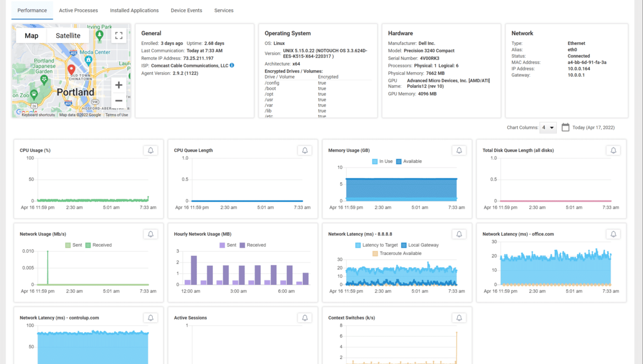Set alert bell on Network Usage (Mb/s) chart

(151, 234)
